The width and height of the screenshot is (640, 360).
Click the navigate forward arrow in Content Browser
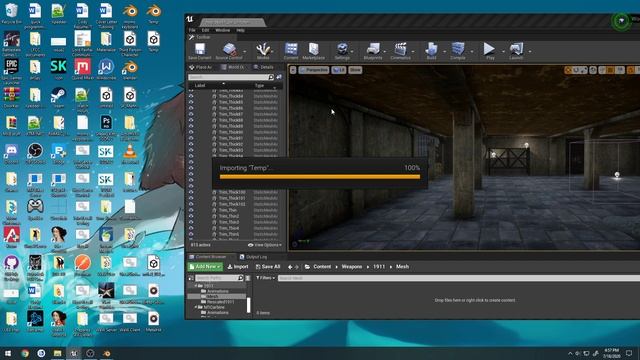[x=297, y=267]
